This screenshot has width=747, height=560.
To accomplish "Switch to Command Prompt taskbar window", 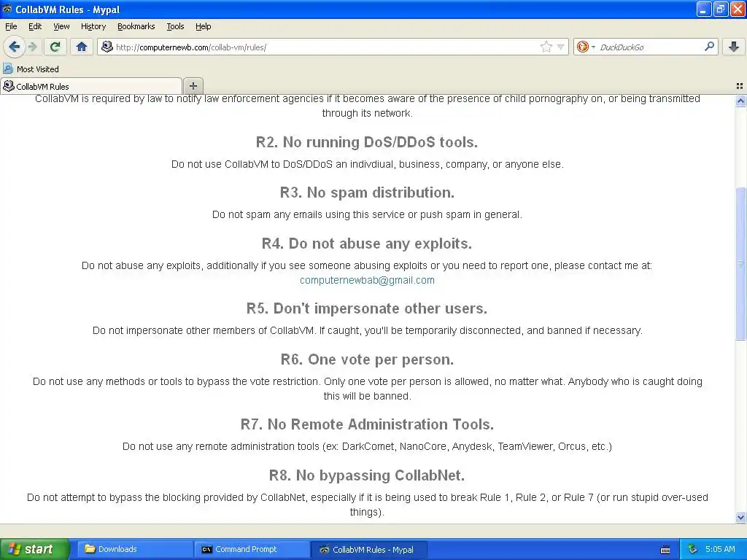I will click(252, 549).
